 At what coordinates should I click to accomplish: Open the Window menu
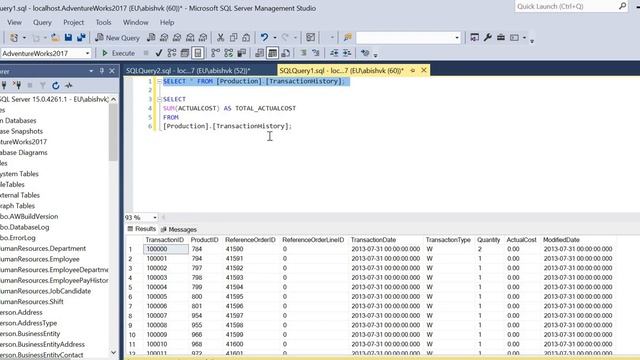click(136, 22)
